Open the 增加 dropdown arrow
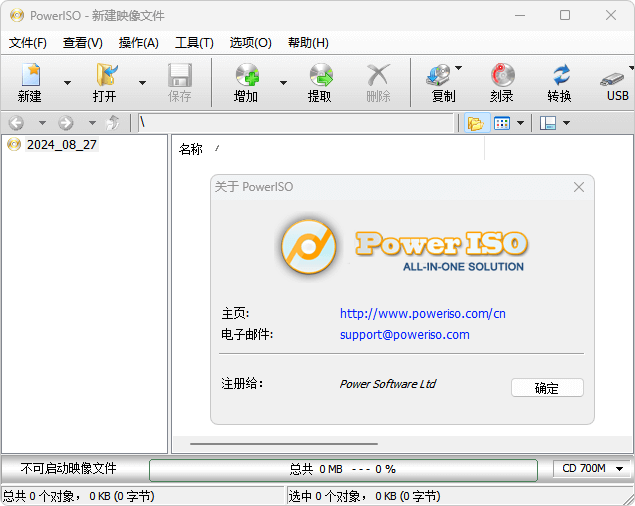The height and width of the screenshot is (506, 635). point(283,83)
